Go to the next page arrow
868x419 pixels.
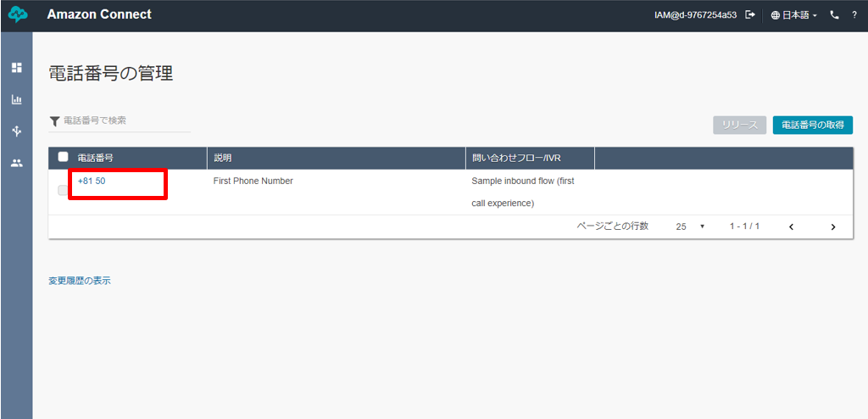point(832,226)
